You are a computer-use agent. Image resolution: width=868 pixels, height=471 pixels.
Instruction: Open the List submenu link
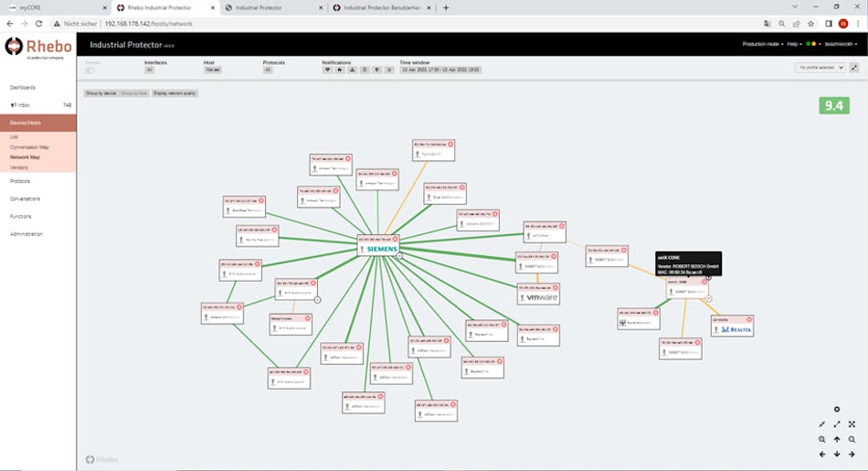pos(14,137)
